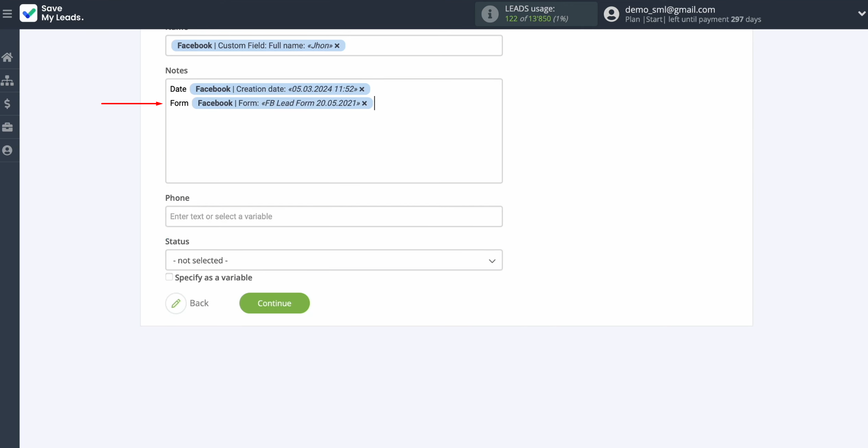The height and width of the screenshot is (448, 868).
Task: Open the Status dropdown
Action: [334, 260]
